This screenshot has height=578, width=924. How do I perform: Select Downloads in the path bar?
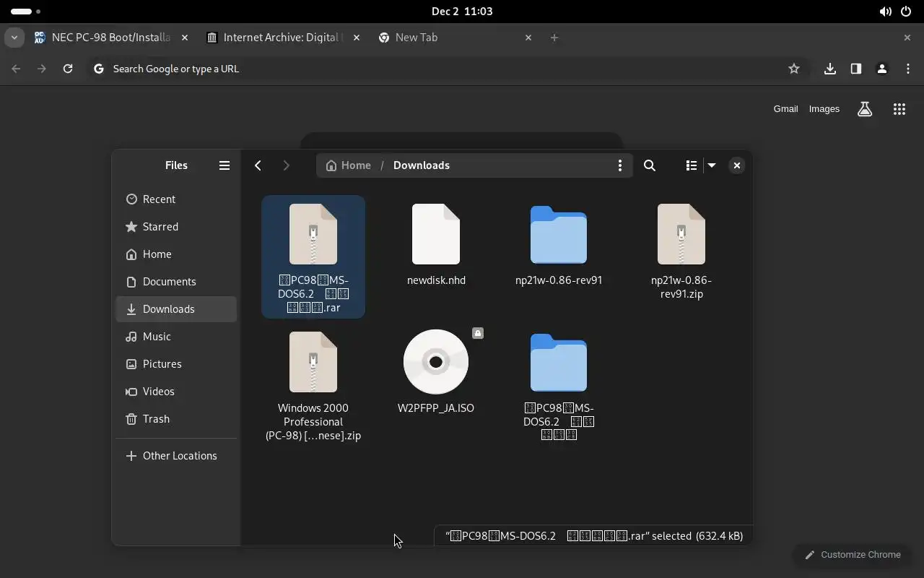coord(422,165)
